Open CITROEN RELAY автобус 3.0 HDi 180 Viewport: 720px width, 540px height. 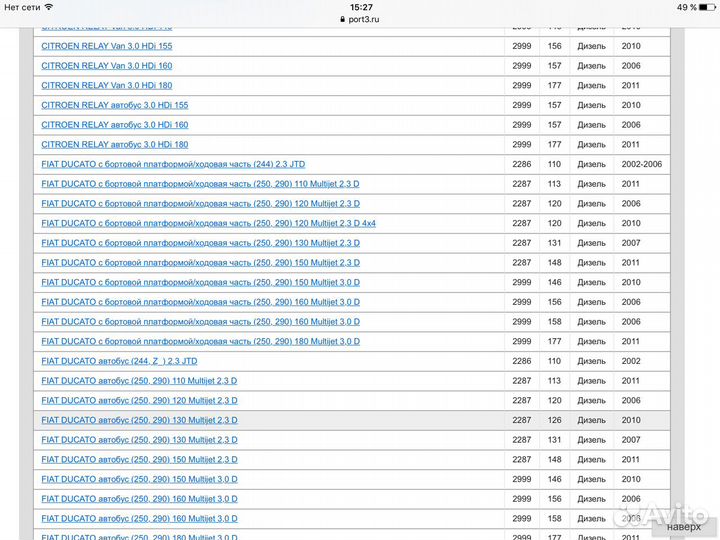click(x=114, y=145)
